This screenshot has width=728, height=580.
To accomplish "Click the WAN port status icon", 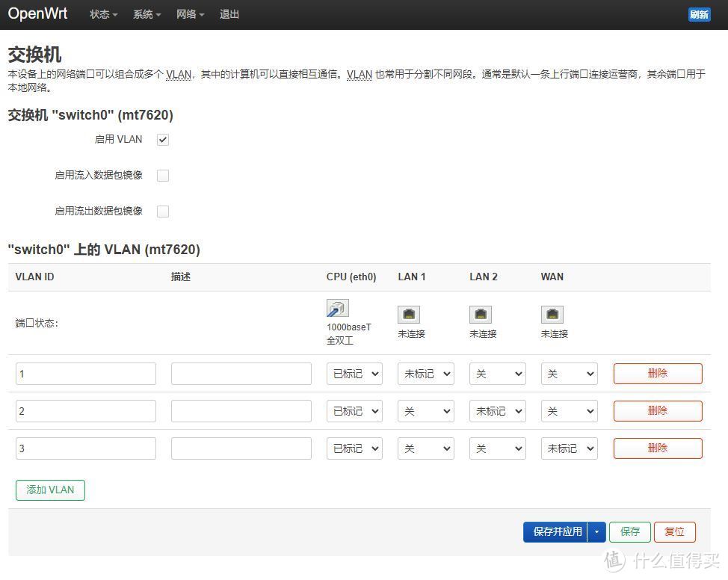I will pos(552,314).
